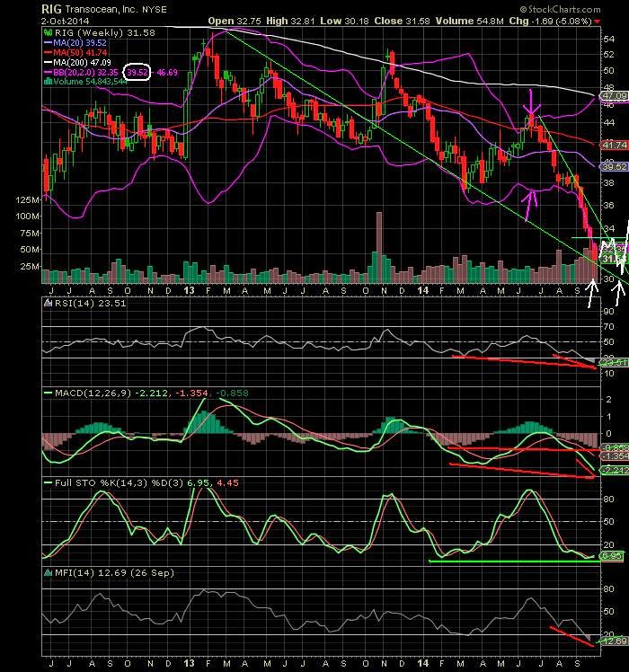Click the volume bars icon in legend

(x=48, y=81)
